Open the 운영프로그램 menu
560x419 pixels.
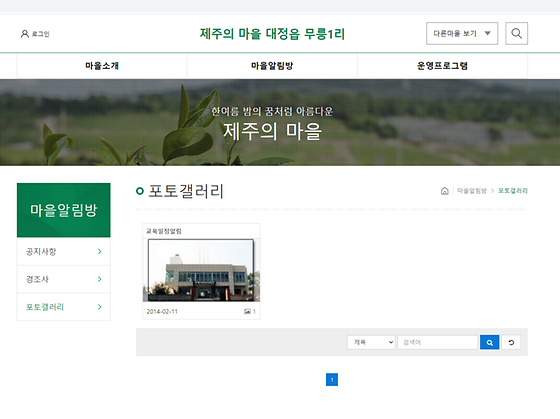click(x=442, y=66)
